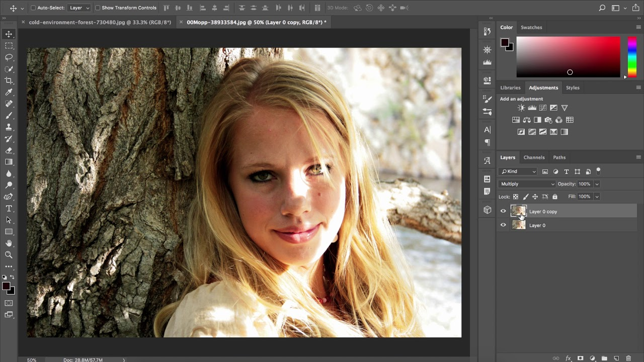
Task: Add a Curves adjustment layer
Action: point(543,108)
